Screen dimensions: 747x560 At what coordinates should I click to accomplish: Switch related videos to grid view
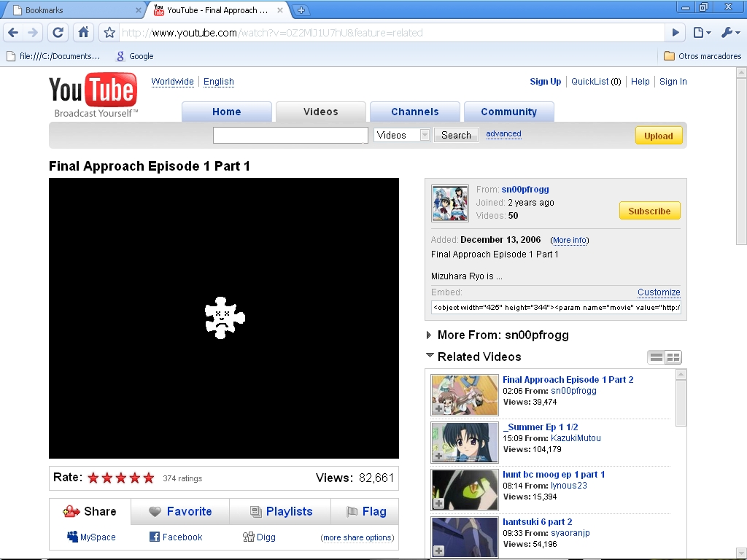(673, 357)
